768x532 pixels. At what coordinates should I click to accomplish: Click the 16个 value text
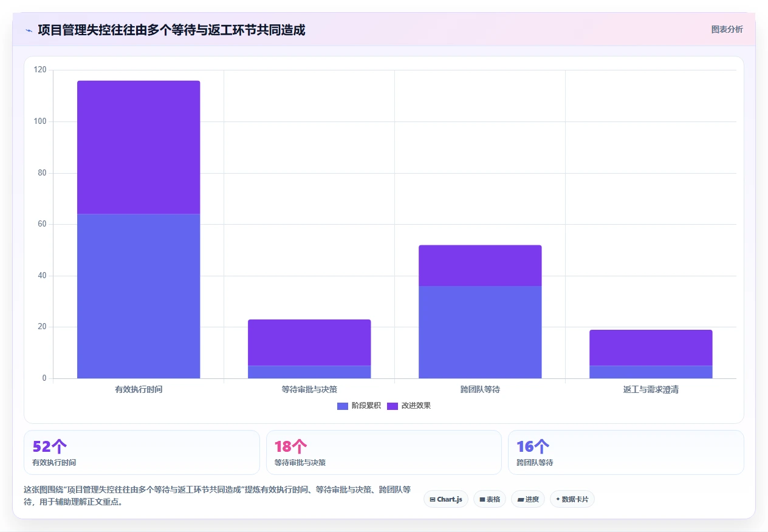click(x=533, y=446)
